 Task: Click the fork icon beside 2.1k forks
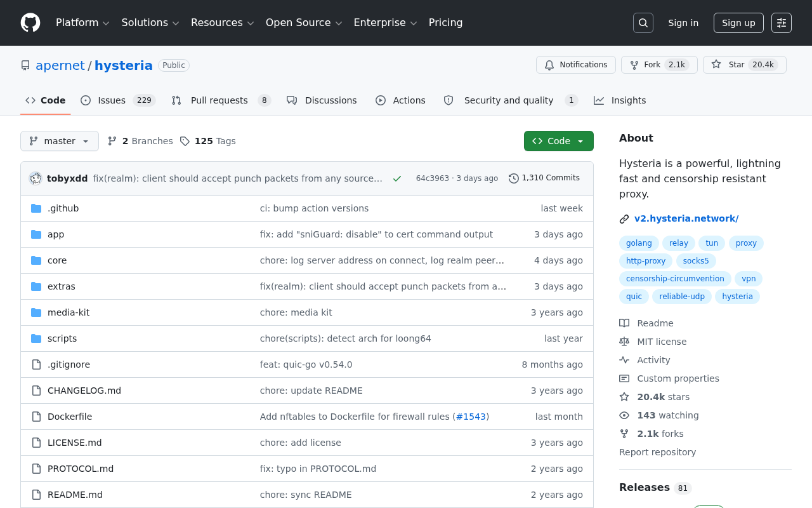pyautogui.click(x=624, y=434)
